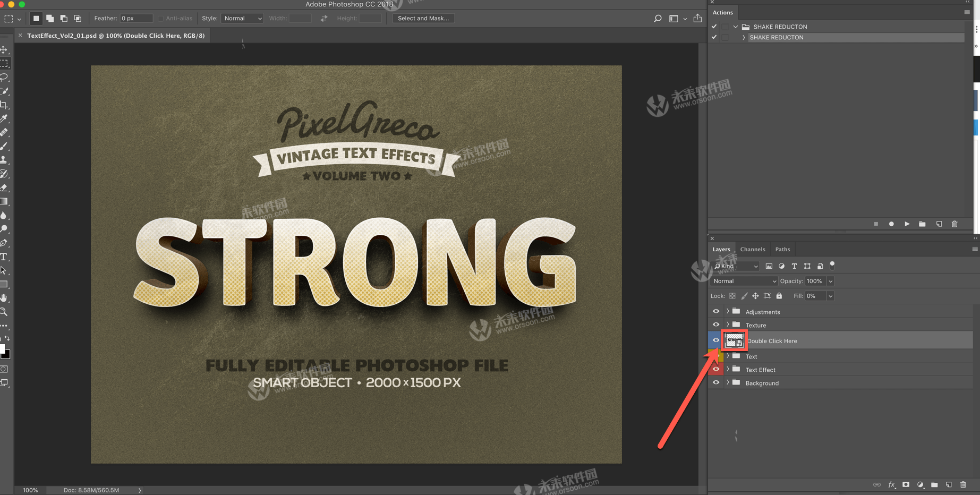Add a layer mask
This screenshot has height=495, width=980.
(x=906, y=484)
